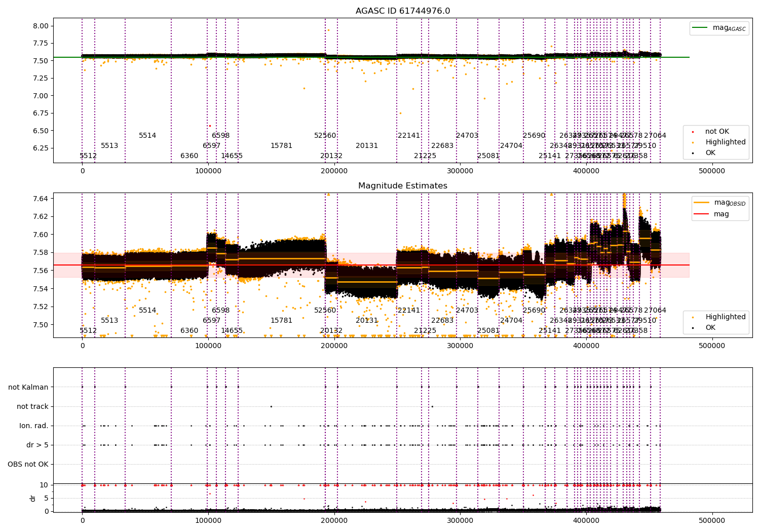Click the y-axis tick label 7.00
The height and width of the screenshot is (532, 760).
[x=41, y=96]
